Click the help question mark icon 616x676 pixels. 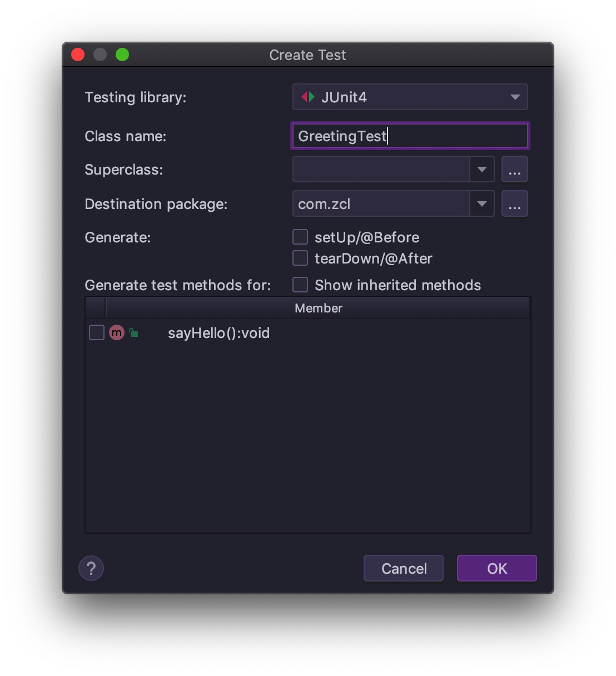point(91,568)
